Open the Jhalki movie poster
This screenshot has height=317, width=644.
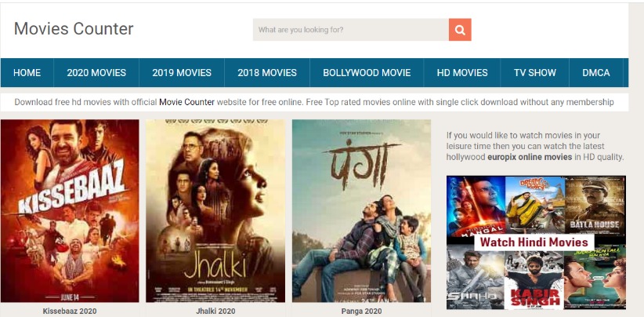215,211
